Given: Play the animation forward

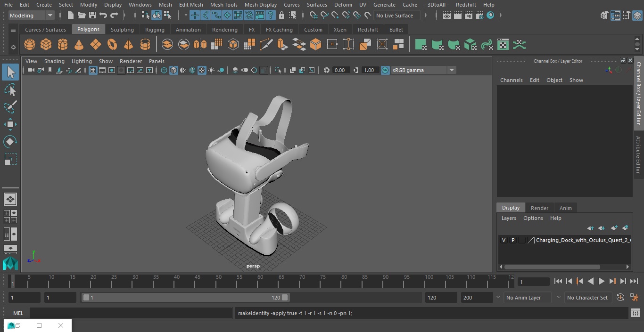Looking at the screenshot, I should (x=602, y=281).
